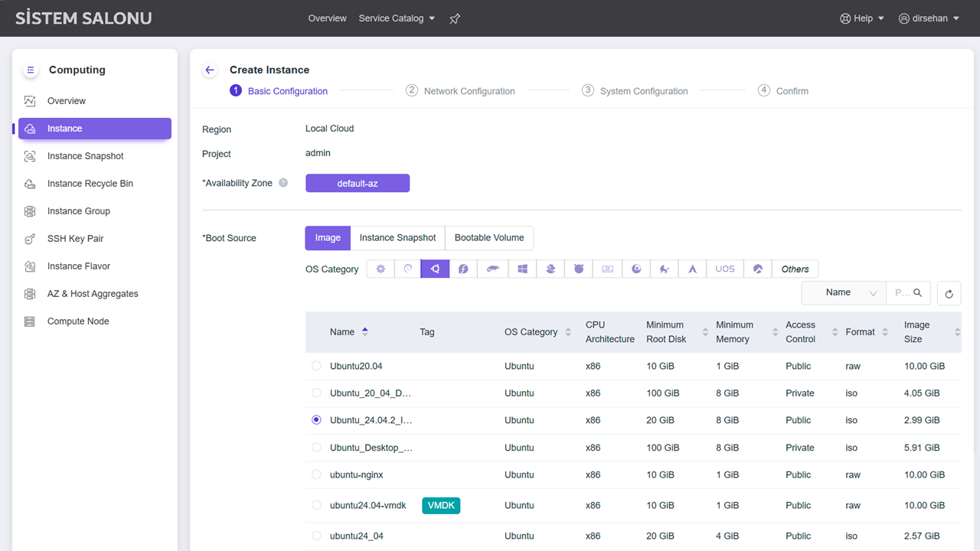Click the Availability Zone help icon

[x=283, y=183]
